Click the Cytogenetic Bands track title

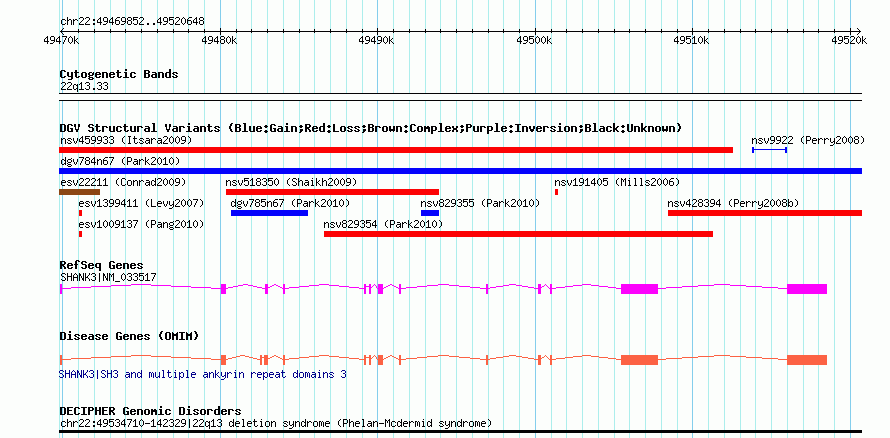coord(119,74)
